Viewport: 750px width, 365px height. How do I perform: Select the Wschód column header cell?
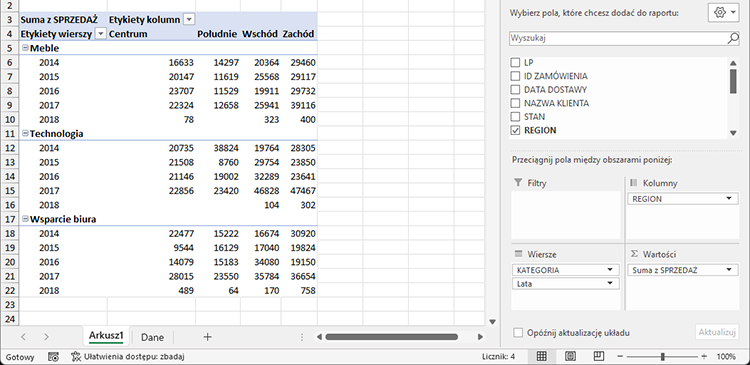tap(260, 34)
